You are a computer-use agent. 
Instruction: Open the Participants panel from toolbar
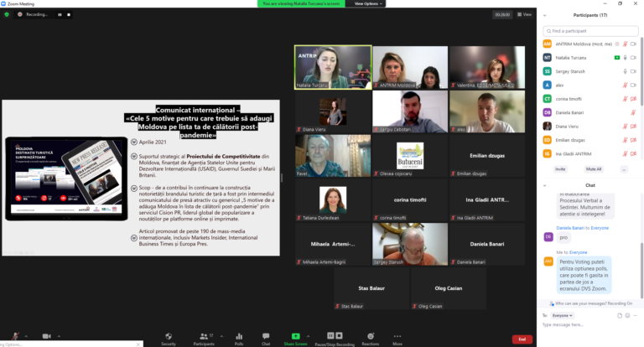pos(203,337)
